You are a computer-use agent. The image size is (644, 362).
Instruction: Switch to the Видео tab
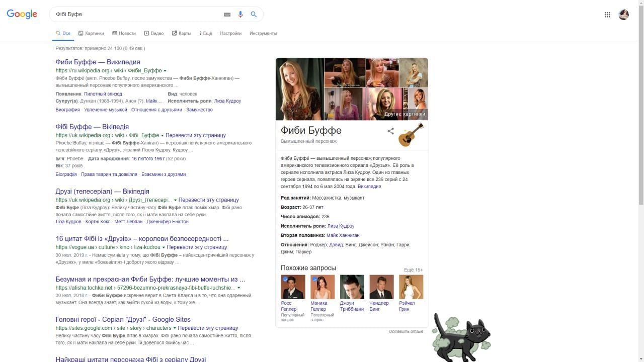154,33
